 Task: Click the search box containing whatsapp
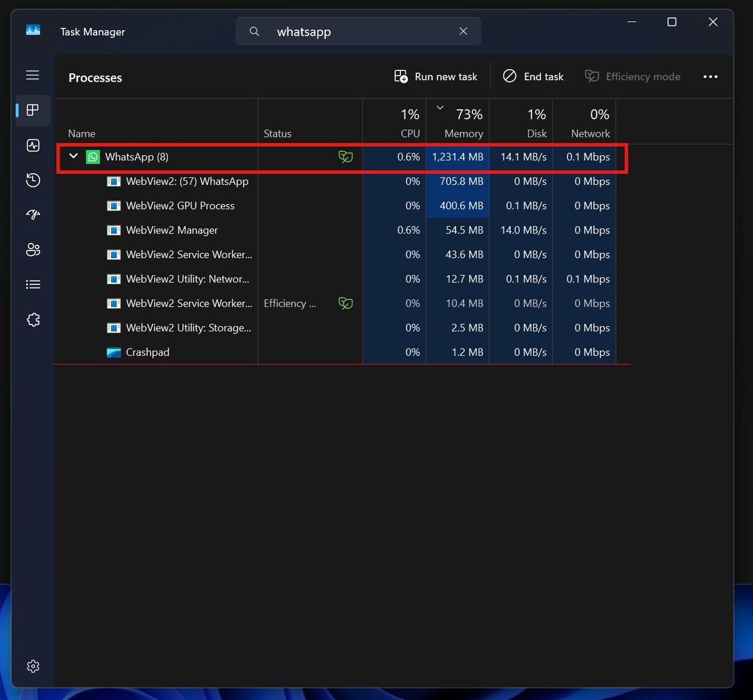(358, 31)
